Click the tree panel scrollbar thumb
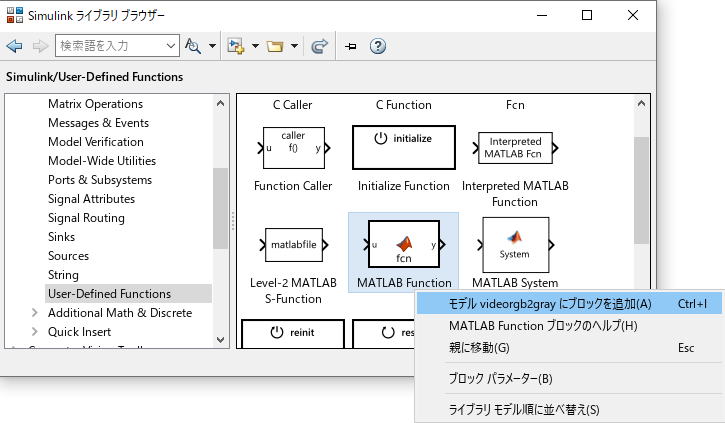Viewport: 725px width, 423px height. pyautogui.click(x=221, y=208)
